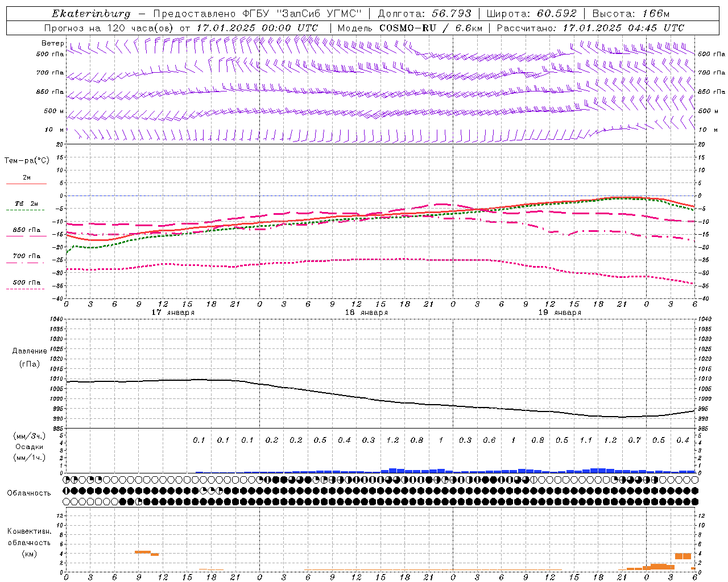Click the 'Тем-ра(°C)' temperature axis title
The image size is (728, 582).
click(27, 160)
